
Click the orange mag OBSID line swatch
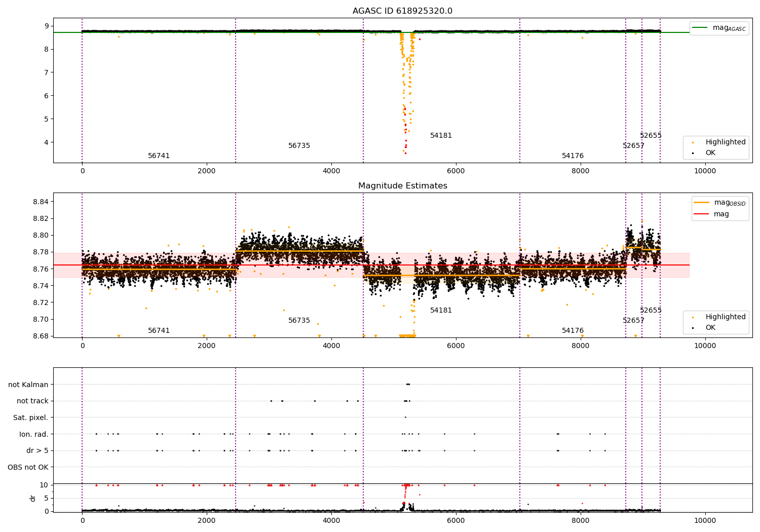(x=701, y=203)
